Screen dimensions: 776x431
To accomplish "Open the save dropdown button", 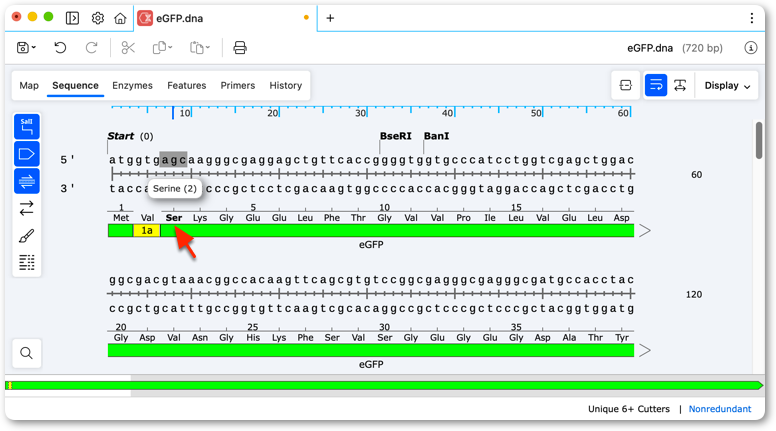I will point(26,48).
